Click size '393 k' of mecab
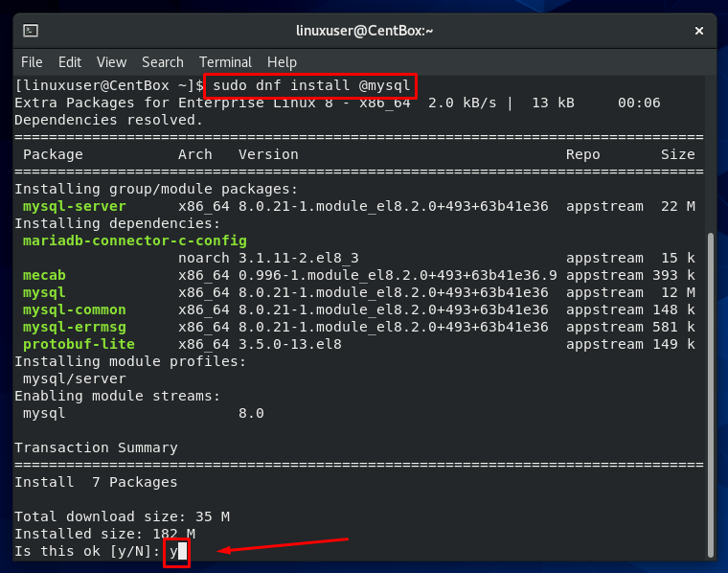 click(x=673, y=275)
